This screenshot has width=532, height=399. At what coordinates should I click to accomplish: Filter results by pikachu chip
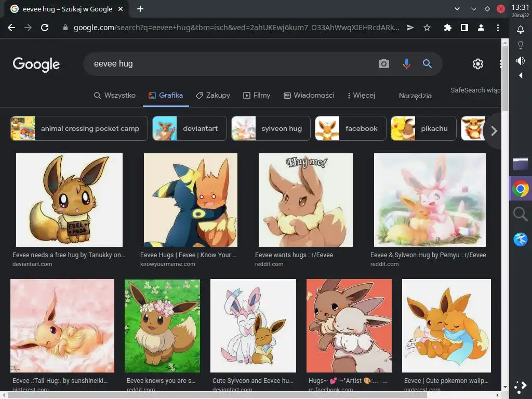pos(424,128)
